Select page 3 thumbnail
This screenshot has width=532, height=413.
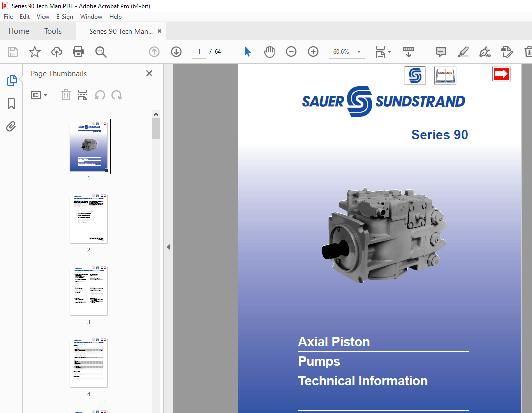[x=88, y=290]
